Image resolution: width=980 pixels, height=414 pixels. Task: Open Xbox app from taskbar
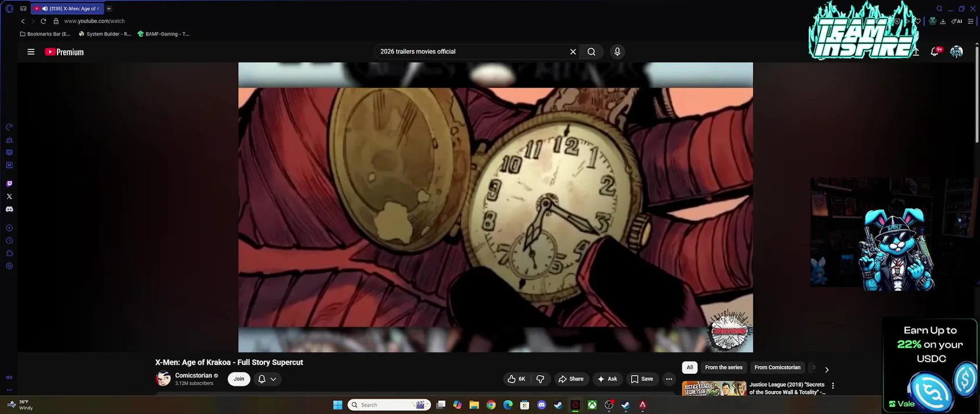[x=592, y=405]
